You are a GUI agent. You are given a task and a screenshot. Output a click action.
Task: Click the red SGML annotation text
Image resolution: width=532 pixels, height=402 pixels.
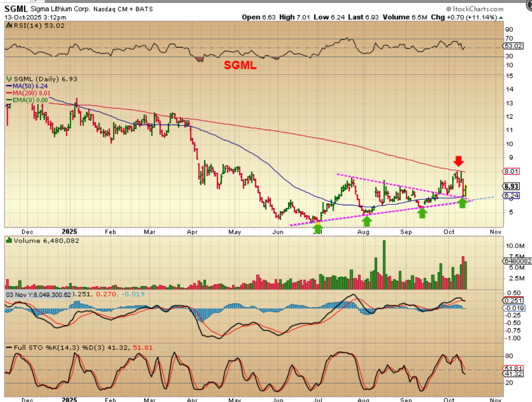240,66
